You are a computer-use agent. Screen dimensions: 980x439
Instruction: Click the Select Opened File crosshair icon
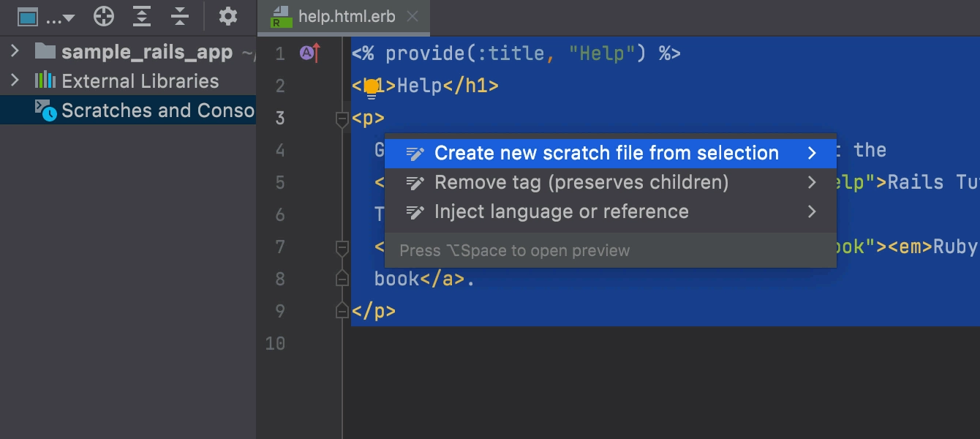(104, 16)
